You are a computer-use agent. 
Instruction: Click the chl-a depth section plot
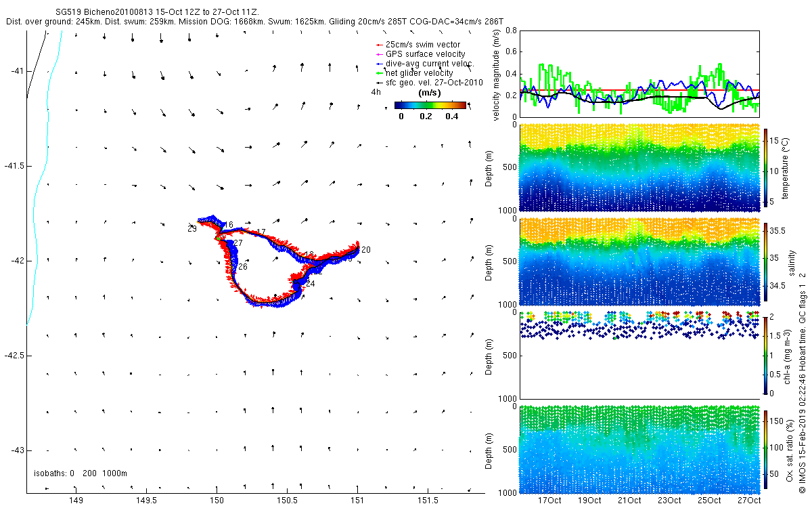pos(639,355)
